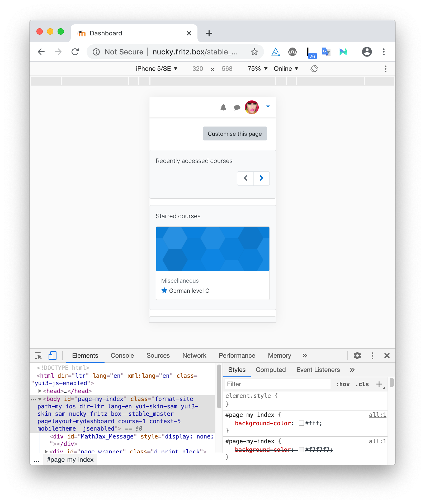Open the green N extension icon

coord(343,52)
